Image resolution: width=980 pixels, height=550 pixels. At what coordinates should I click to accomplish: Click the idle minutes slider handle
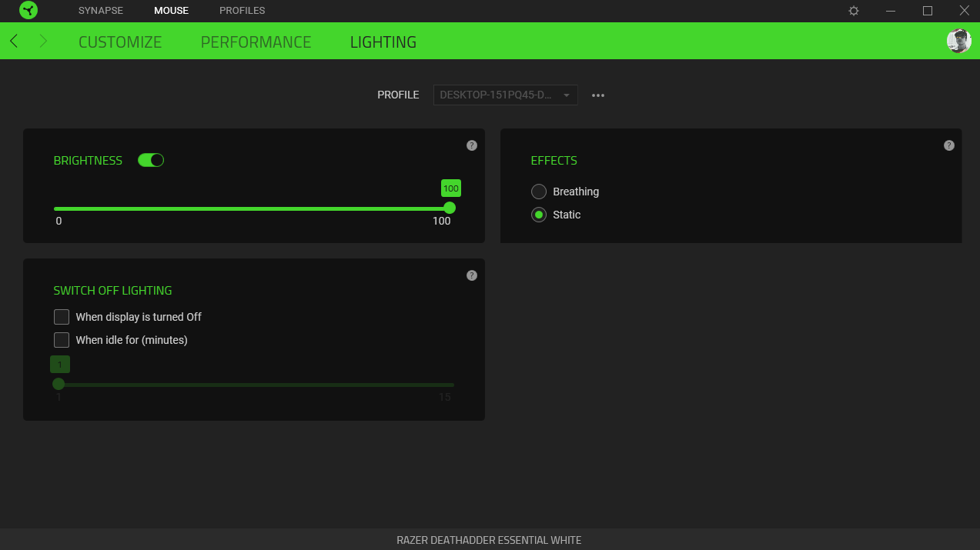(59, 384)
